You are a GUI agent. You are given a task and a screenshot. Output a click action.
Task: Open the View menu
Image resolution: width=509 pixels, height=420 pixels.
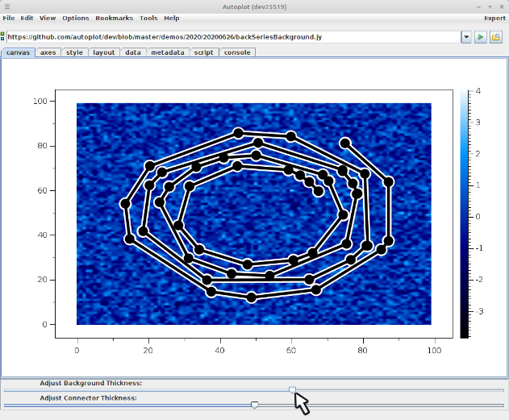(48, 19)
